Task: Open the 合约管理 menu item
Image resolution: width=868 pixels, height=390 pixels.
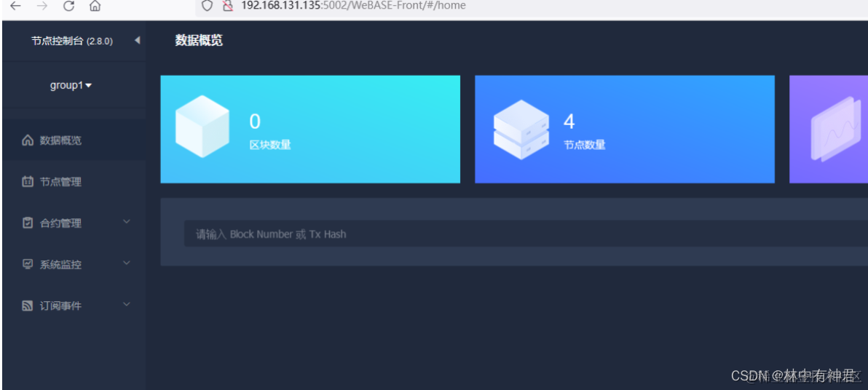Action: point(74,223)
